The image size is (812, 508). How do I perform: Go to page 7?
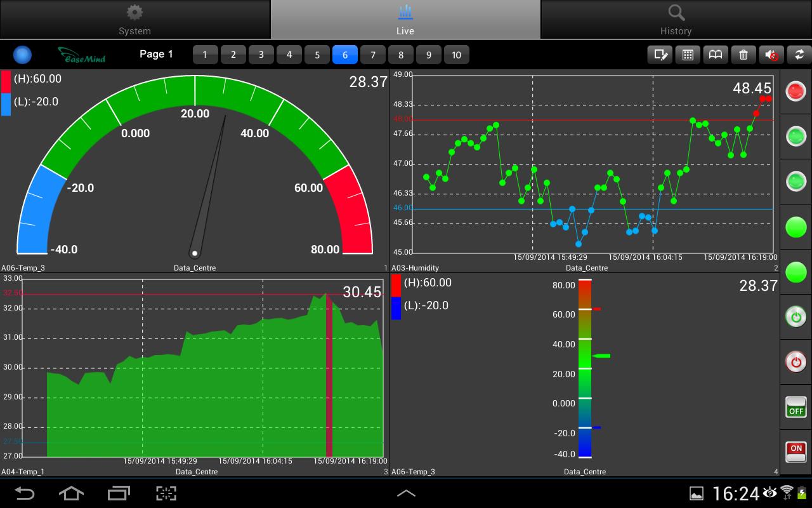point(372,55)
